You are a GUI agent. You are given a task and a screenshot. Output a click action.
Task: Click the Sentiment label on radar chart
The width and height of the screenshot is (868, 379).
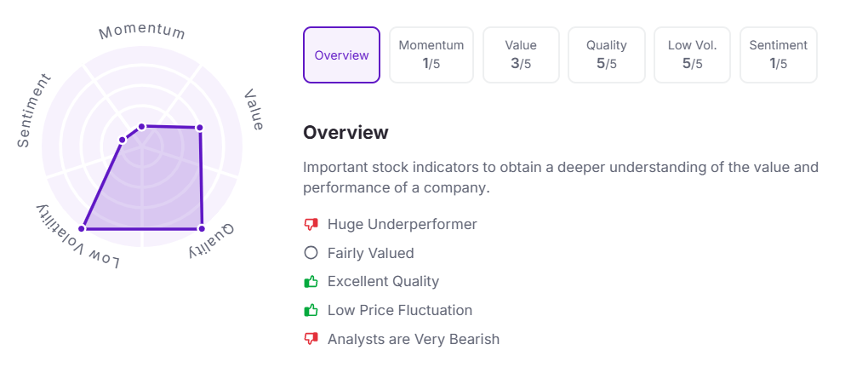coord(34,111)
